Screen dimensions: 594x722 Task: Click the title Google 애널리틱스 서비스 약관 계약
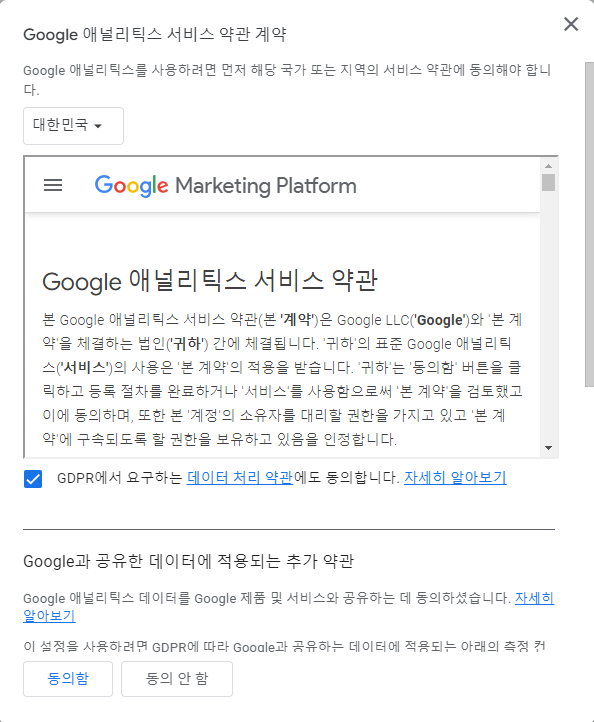pyautogui.click(x=155, y=34)
